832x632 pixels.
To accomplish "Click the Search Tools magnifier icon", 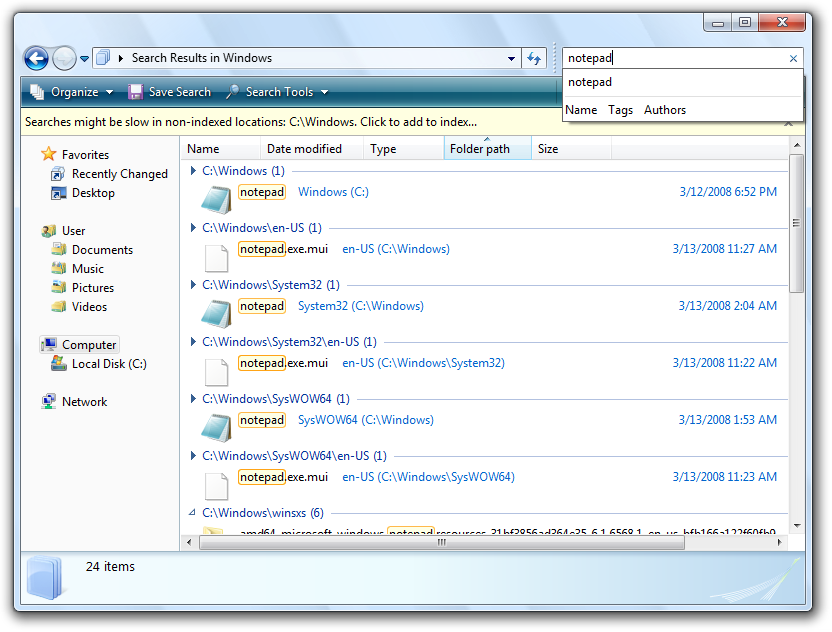I will pyautogui.click(x=232, y=92).
